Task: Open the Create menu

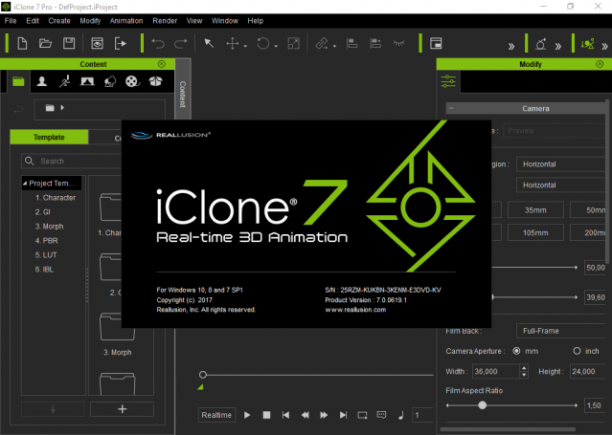Action: click(x=59, y=21)
